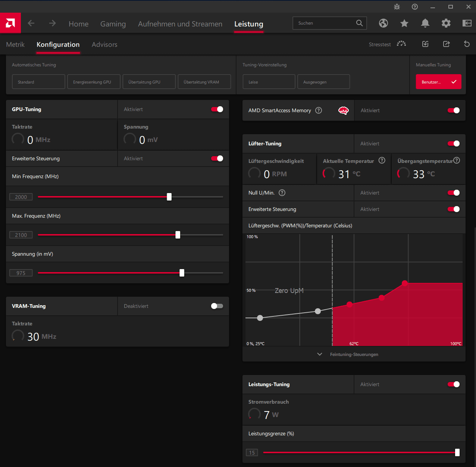The height and width of the screenshot is (467, 476).
Task: Click the SmartAccess Memory brain icon
Action: coord(344,110)
